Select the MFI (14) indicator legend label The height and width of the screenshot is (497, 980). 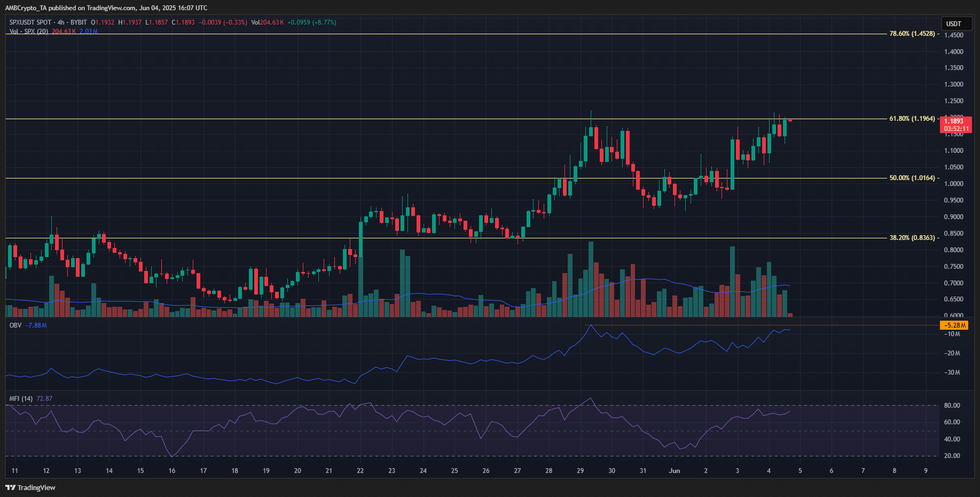(21, 399)
